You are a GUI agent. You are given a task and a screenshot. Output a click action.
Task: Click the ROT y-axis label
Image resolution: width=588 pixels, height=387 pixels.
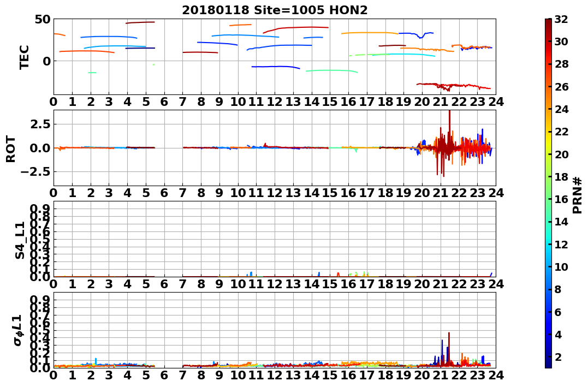(x=11, y=149)
